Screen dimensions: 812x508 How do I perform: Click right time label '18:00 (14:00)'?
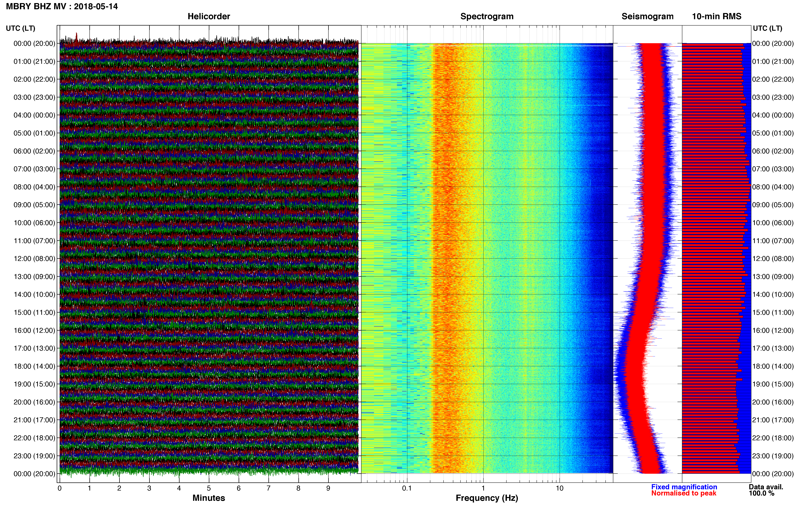(773, 366)
